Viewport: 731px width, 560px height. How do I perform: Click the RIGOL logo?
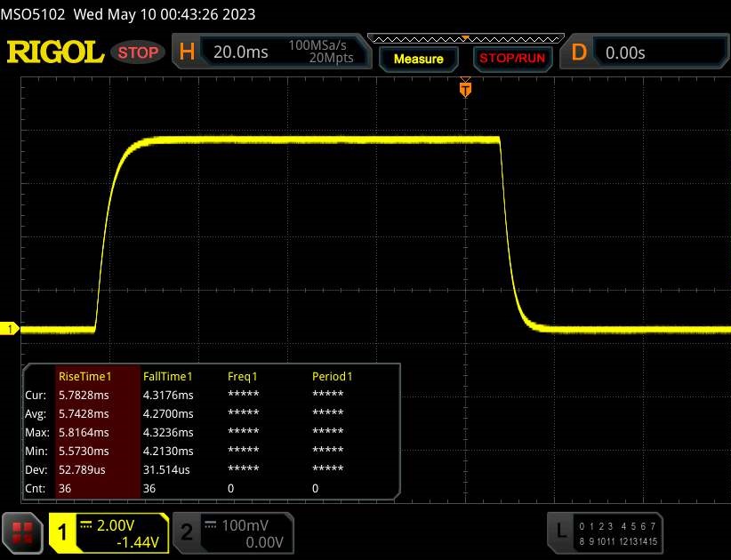coord(55,52)
